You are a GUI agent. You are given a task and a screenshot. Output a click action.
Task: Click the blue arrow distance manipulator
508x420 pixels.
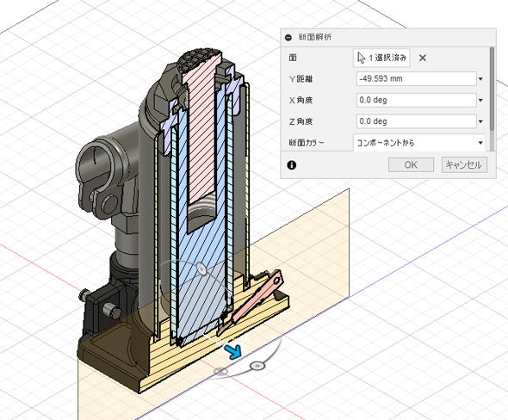(233, 352)
